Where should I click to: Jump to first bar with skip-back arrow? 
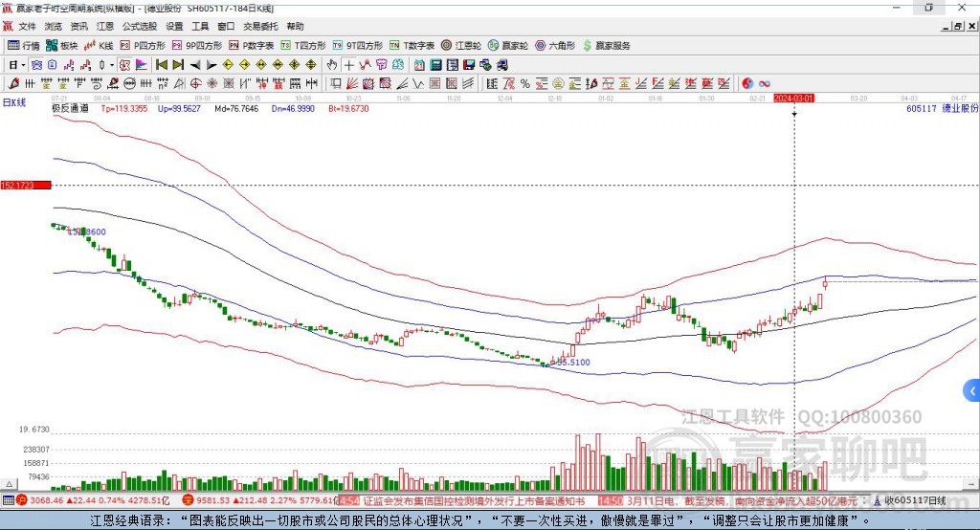[x=162, y=65]
